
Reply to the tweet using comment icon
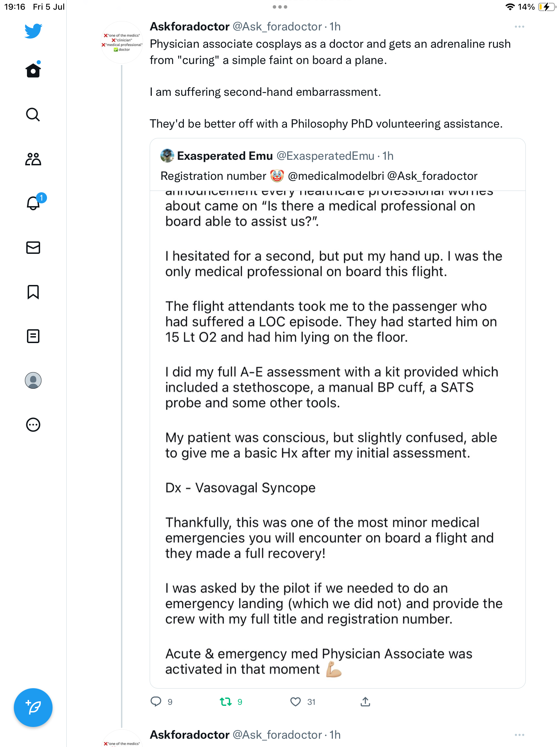click(x=156, y=702)
